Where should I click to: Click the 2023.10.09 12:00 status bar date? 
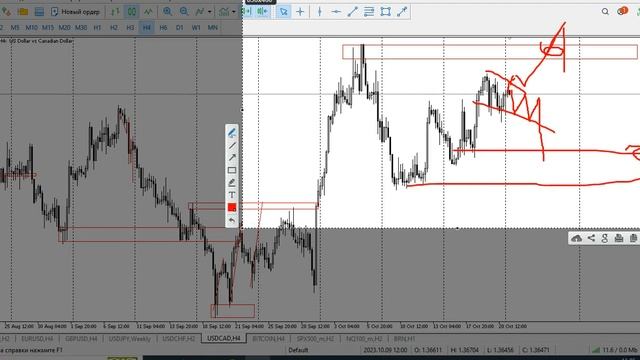(x=385, y=350)
